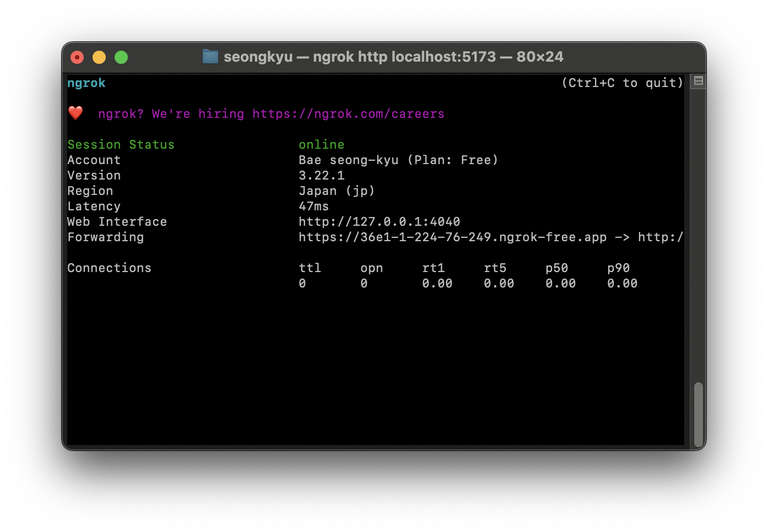Click the 'p50' column header

556,268
